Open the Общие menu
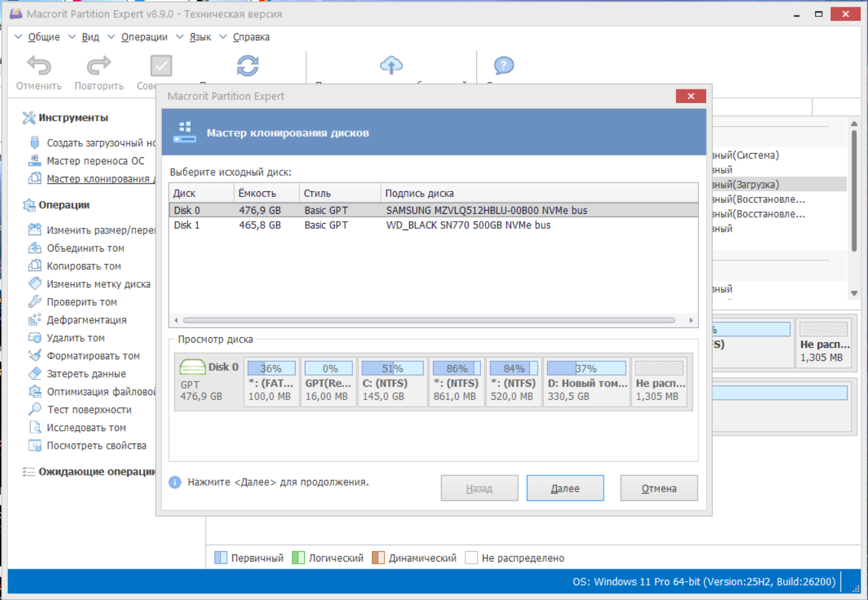This screenshot has width=868, height=600. coord(44,37)
